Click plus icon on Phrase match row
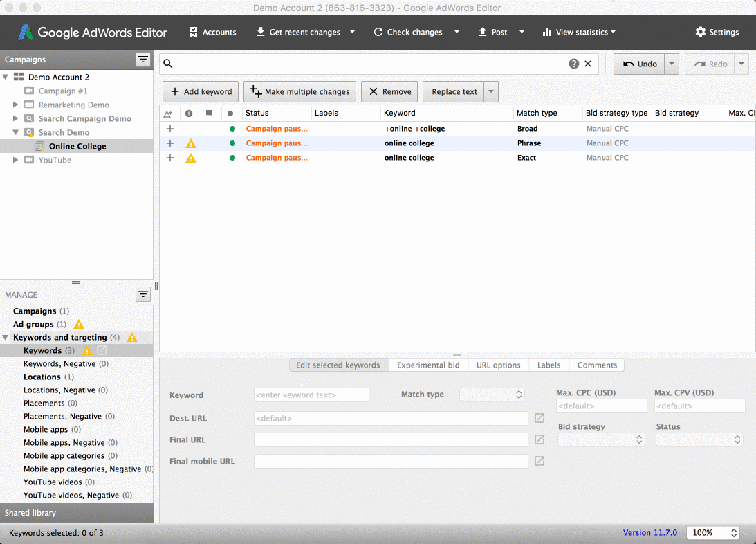Image resolution: width=756 pixels, height=544 pixels. pos(170,143)
